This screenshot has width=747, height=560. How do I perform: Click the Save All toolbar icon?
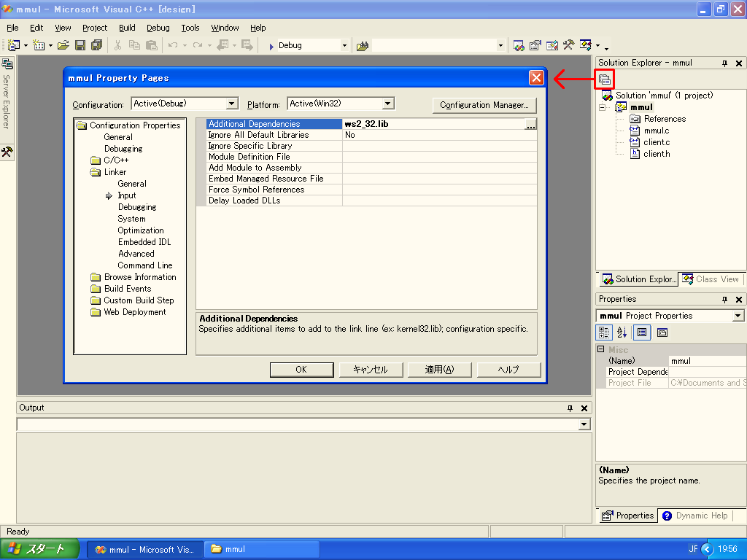click(97, 45)
